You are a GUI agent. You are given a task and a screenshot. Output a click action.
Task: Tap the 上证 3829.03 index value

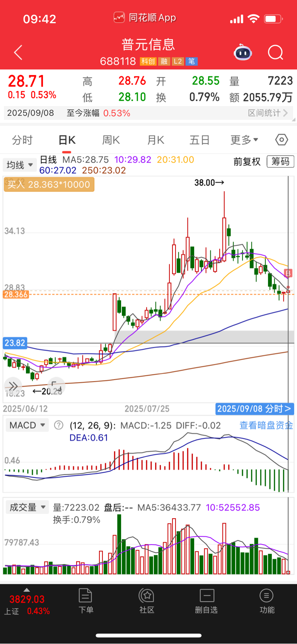27,599
